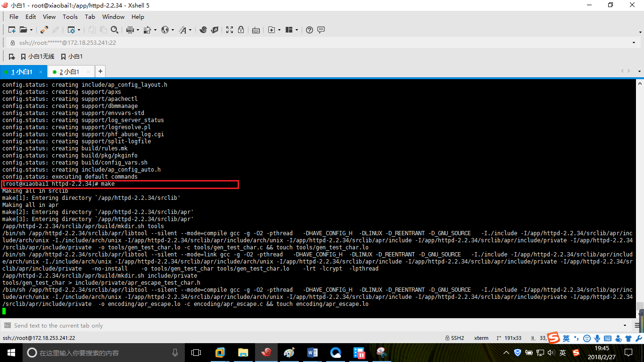The height and width of the screenshot is (362, 644).
Task: Click the Disconnect icon
Action: point(55,30)
